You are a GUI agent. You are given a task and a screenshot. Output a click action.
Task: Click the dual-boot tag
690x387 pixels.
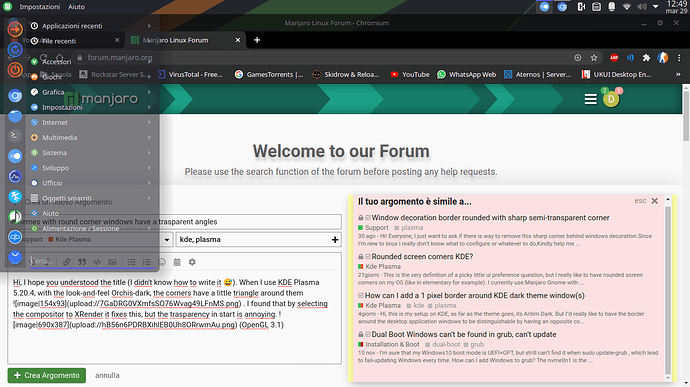coord(443,344)
